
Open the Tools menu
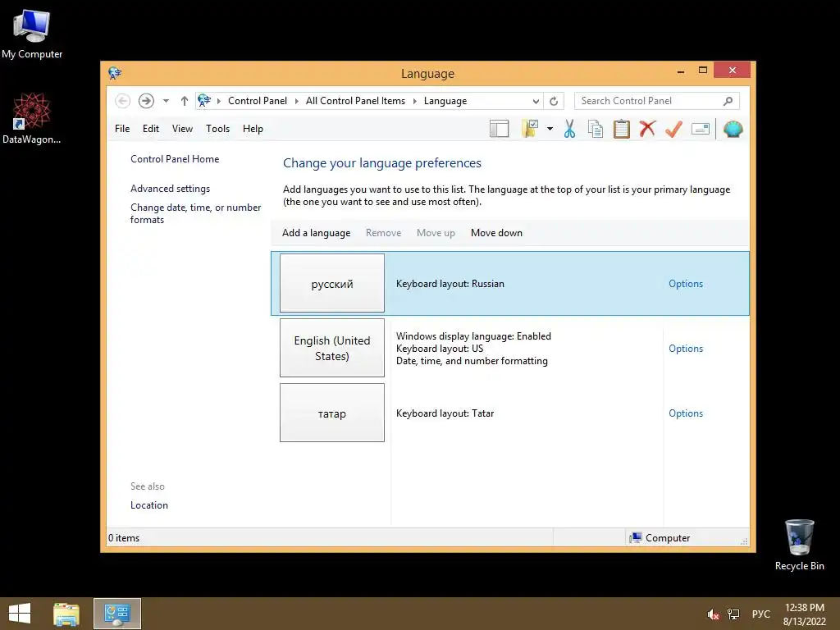(x=217, y=129)
